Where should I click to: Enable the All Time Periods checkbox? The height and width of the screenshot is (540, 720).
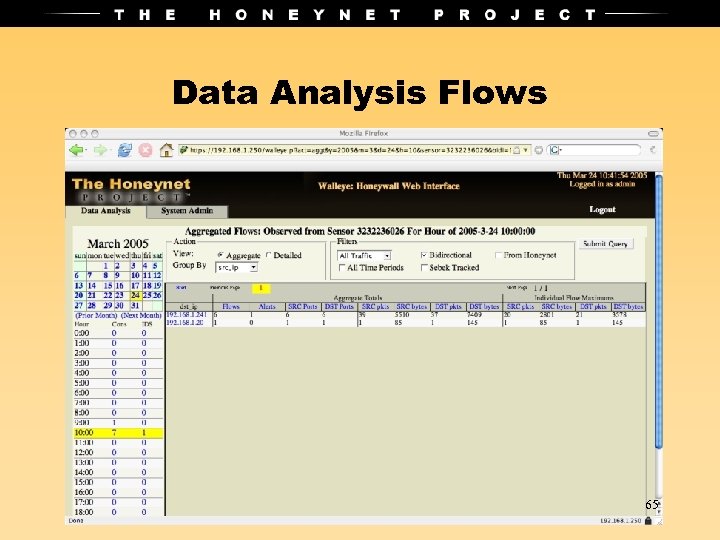click(342, 268)
